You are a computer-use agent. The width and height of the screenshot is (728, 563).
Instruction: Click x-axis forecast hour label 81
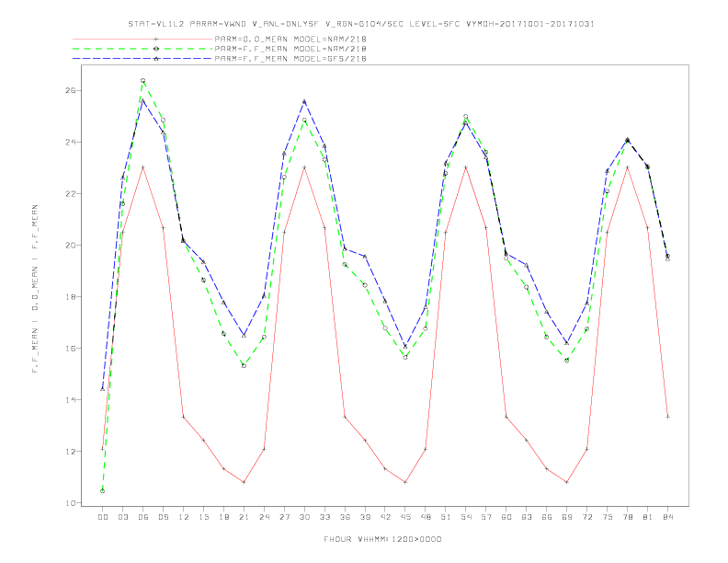(648, 517)
